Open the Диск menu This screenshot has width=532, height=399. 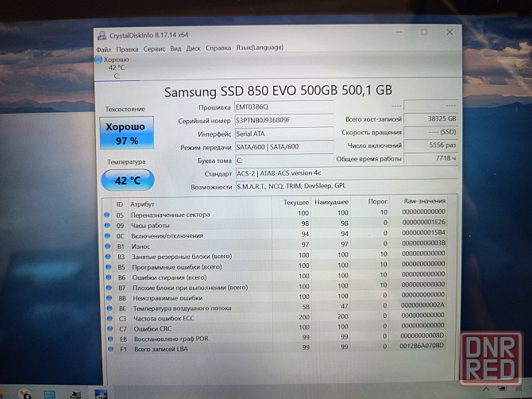point(194,48)
